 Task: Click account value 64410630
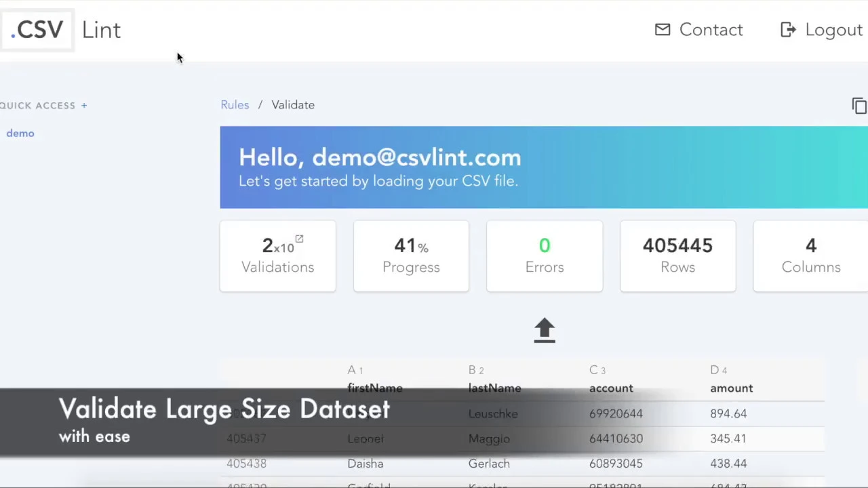616,439
